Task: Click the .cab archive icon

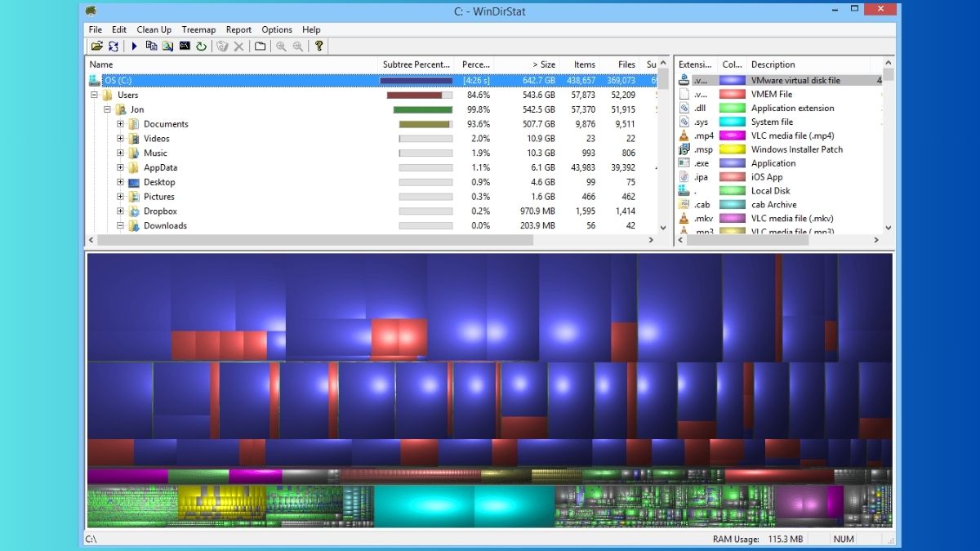Action: pyautogui.click(x=684, y=205)
